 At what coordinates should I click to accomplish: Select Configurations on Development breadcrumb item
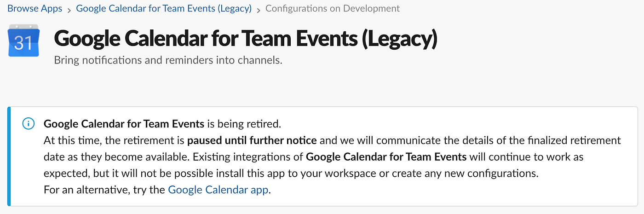click(333, 8)
